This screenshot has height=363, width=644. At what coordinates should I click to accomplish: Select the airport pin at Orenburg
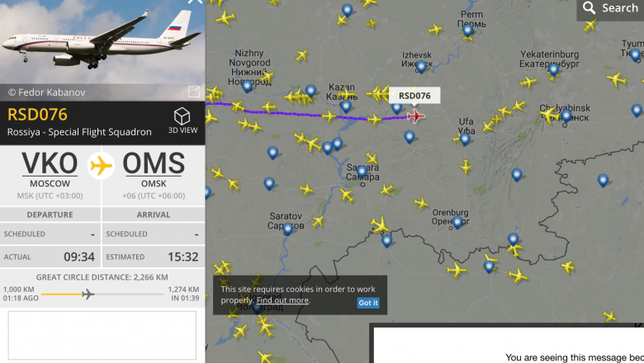click(x=457, y=222)
